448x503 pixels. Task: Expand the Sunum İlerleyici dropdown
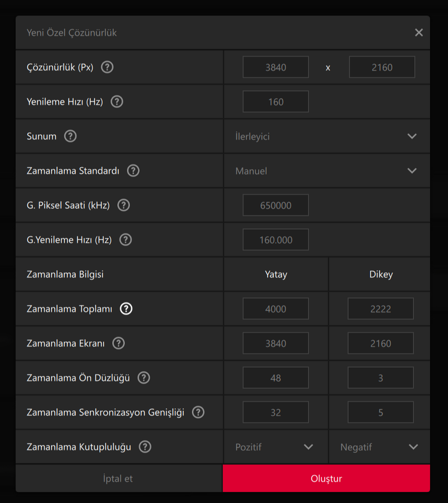[x=326, y=136]
